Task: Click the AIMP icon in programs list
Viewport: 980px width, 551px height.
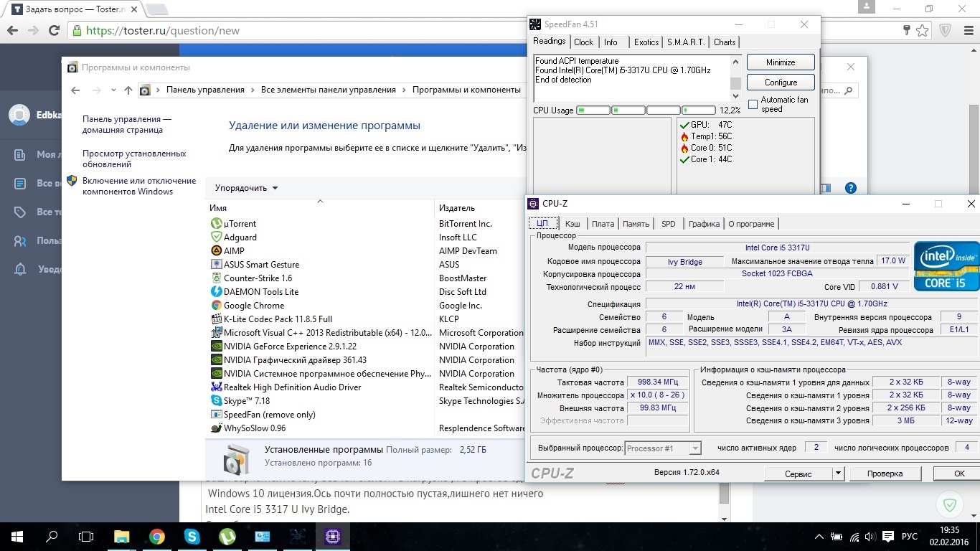Action: point(217,251)
